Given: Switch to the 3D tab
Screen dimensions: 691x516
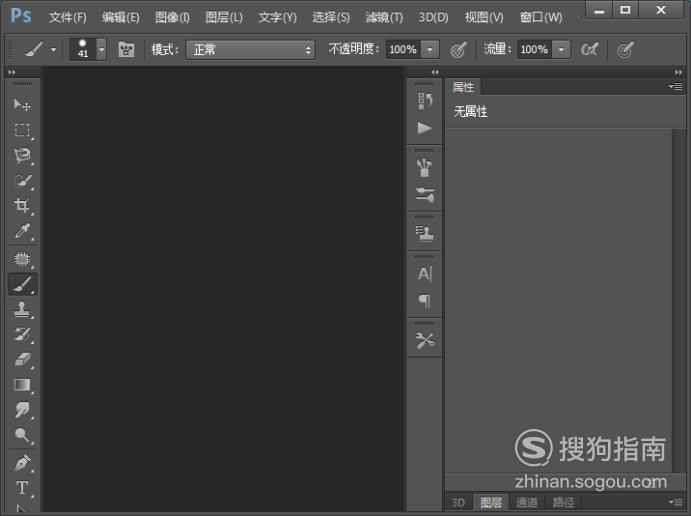Looking at the screenshot, I should 458,502.
